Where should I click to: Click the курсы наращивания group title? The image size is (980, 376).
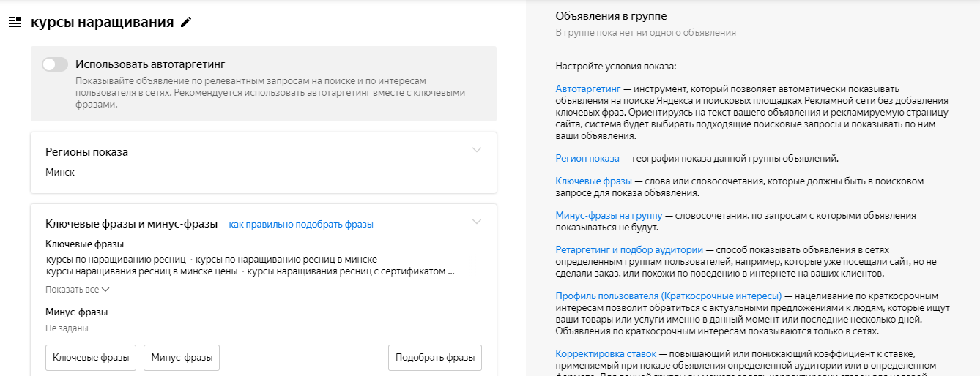[x=102, y=22]
